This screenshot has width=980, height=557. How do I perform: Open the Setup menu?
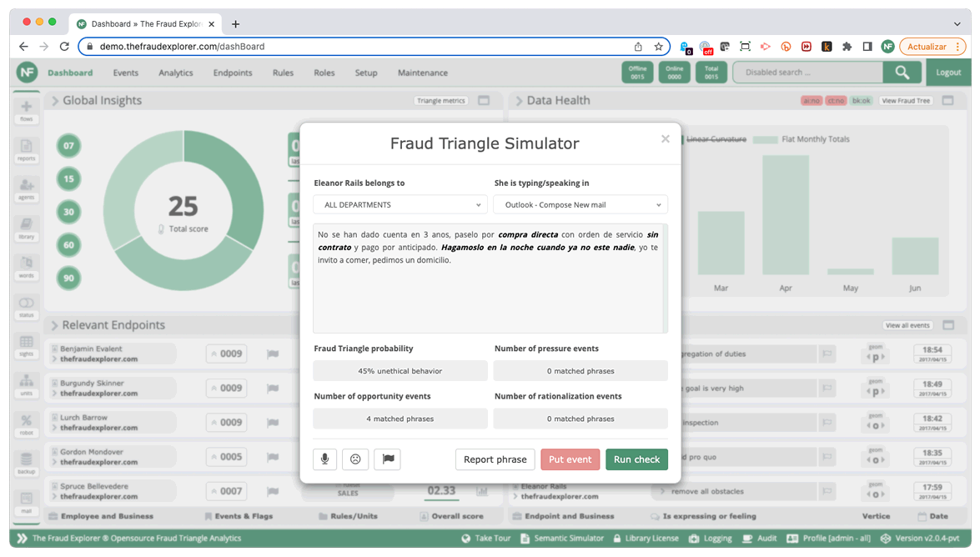pos(366,73)
